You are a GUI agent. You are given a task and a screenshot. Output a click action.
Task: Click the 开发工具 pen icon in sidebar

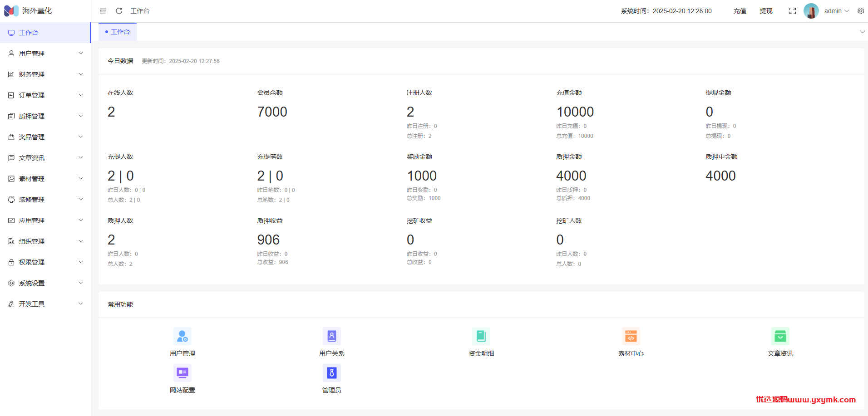click(x=11, y=304)
